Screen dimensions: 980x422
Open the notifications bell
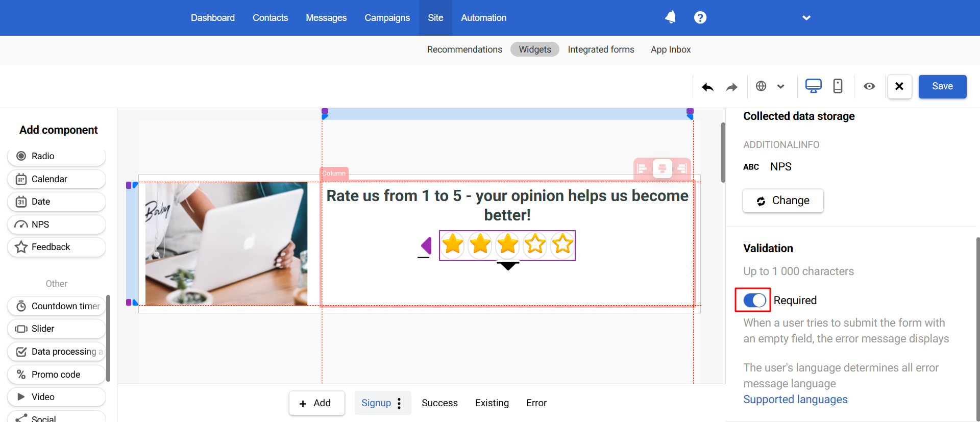point(671,17)
